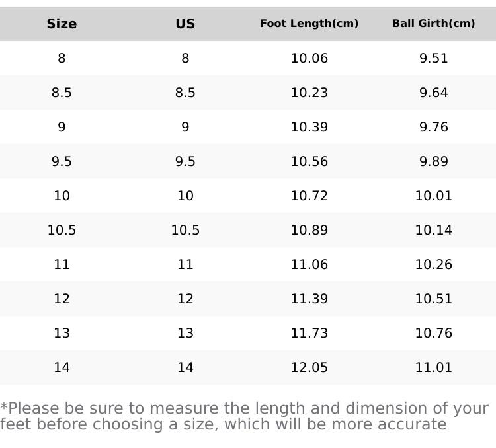Viewport: 496px width, 448px height.
Task: Select foot length value 11.73
Action: coord(309,333)
